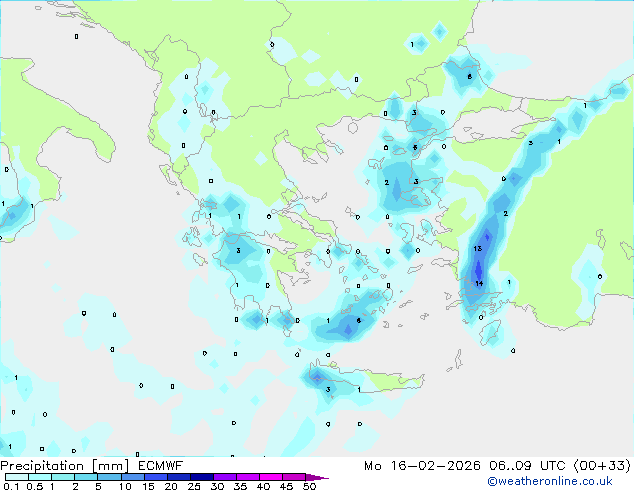This screenshot has height=490, width=634.
Task: Choose the 5–10 mm blue legend swatch
Action: [109, 477]
